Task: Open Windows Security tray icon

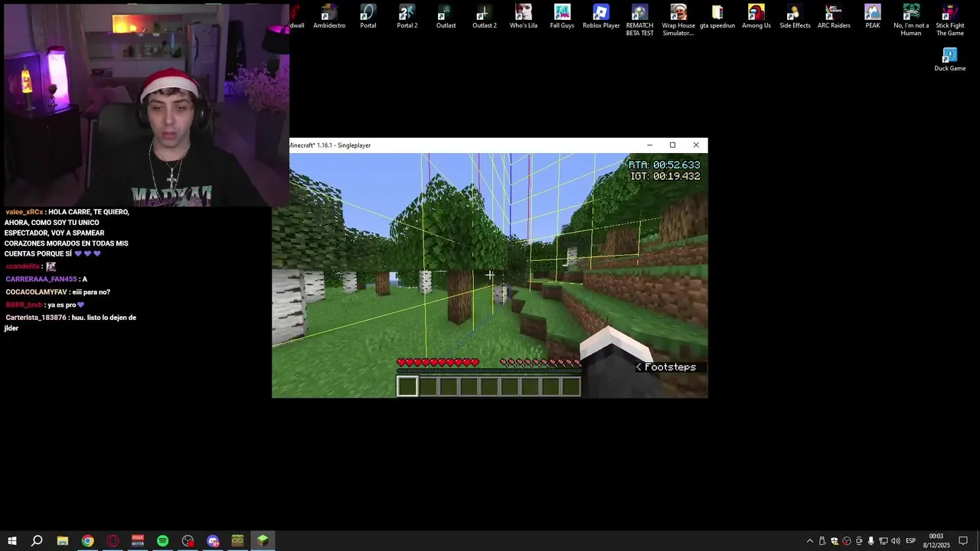Action: (835, 541)
